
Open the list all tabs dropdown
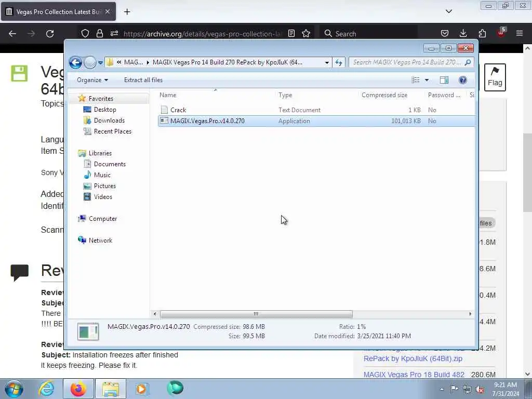click(x=448, y=11)
